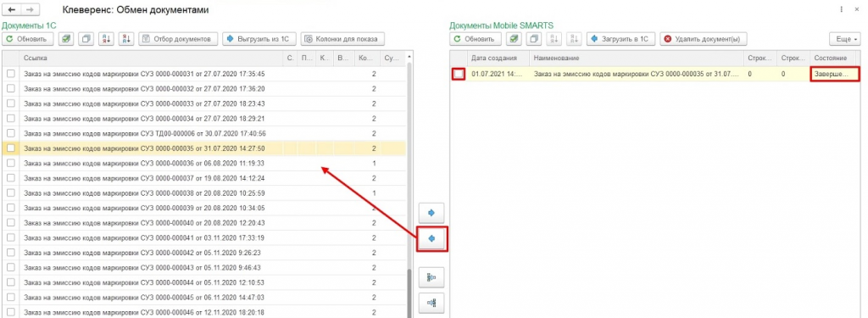Tick checkbox for order 0000-000034
868x318 pixels.
coord(10,119)
